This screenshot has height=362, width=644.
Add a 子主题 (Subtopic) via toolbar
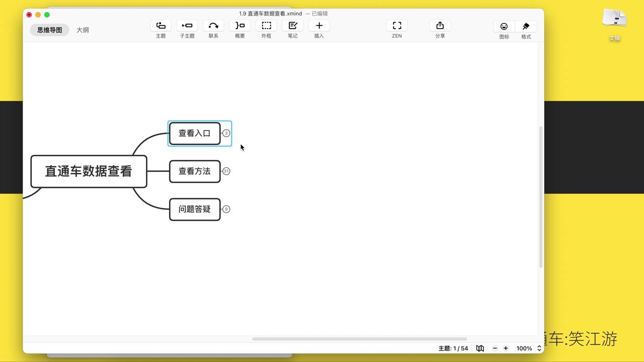[187, 26]
